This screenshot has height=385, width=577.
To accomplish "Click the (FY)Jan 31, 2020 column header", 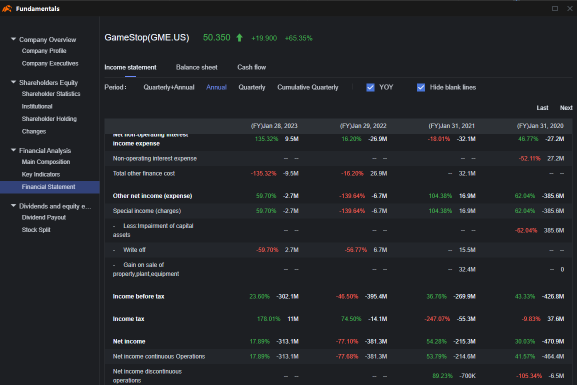I will tap(540, 126).
